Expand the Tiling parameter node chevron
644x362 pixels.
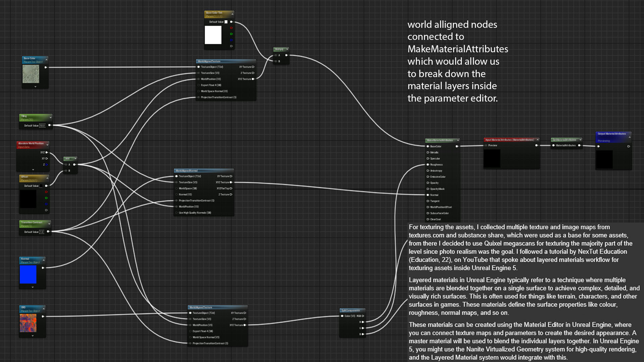coord(50,117)
